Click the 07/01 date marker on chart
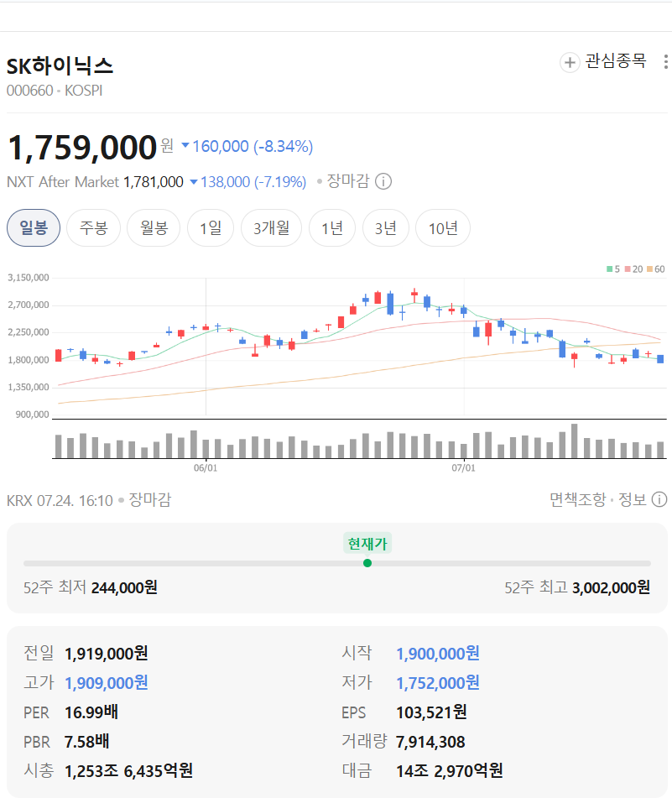This screenshot has width=672, height=798. (463, 467)
